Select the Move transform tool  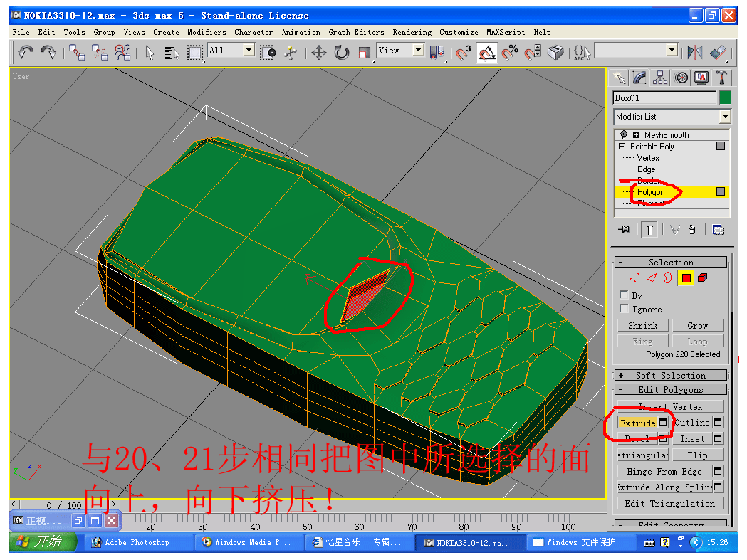point(319,52)
